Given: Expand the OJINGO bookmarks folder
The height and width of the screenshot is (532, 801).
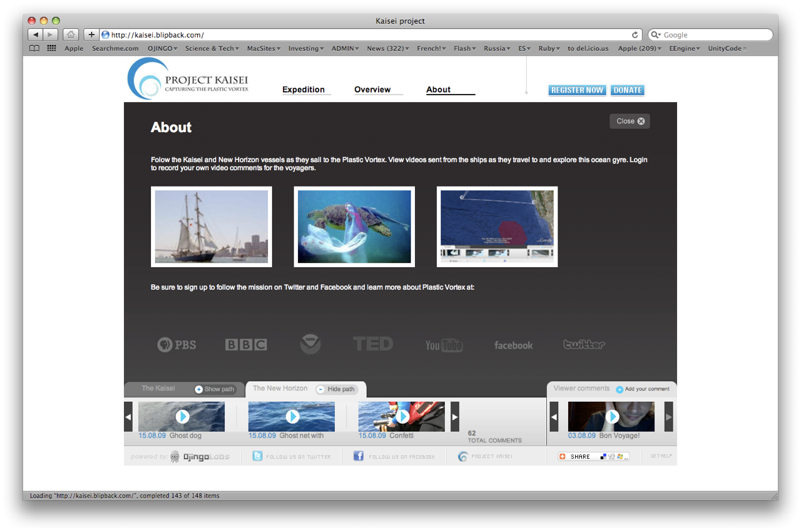Looking at the screenshot, I should pyautogui.click(x=163, y=48).
